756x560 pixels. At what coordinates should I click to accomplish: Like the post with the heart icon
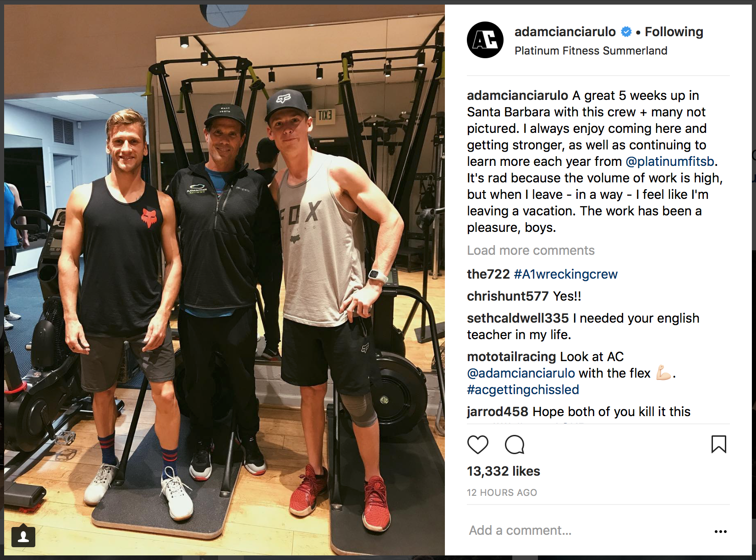(477, 445)
